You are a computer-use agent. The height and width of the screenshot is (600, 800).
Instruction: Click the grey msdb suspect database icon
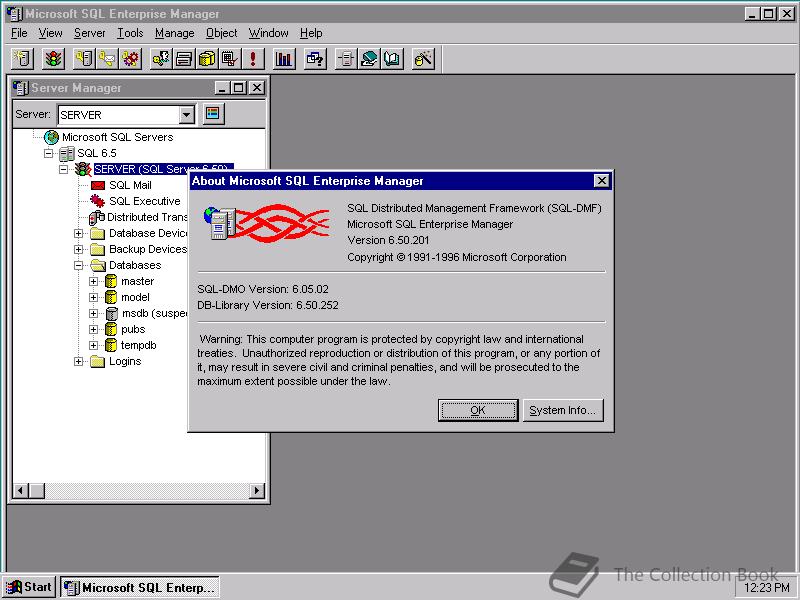(112, 313)
